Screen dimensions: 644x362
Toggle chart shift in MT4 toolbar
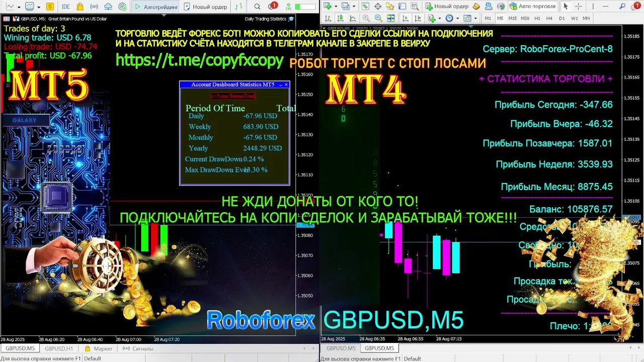tap(418, 18)
